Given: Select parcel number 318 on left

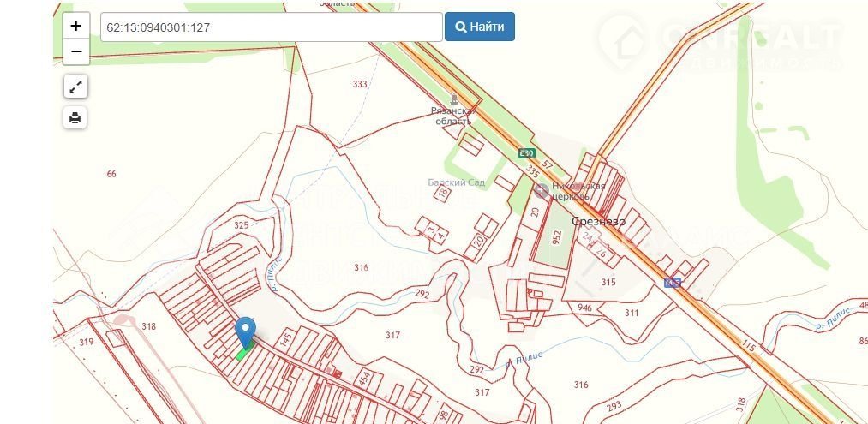Looking at the screenshot, I should click(148, 326).
